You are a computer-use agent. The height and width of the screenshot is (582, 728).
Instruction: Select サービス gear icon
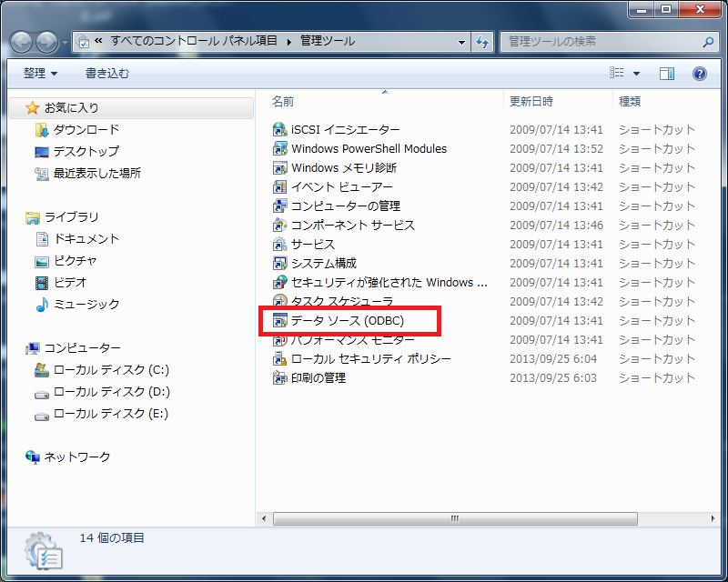[x=279, y=244]
